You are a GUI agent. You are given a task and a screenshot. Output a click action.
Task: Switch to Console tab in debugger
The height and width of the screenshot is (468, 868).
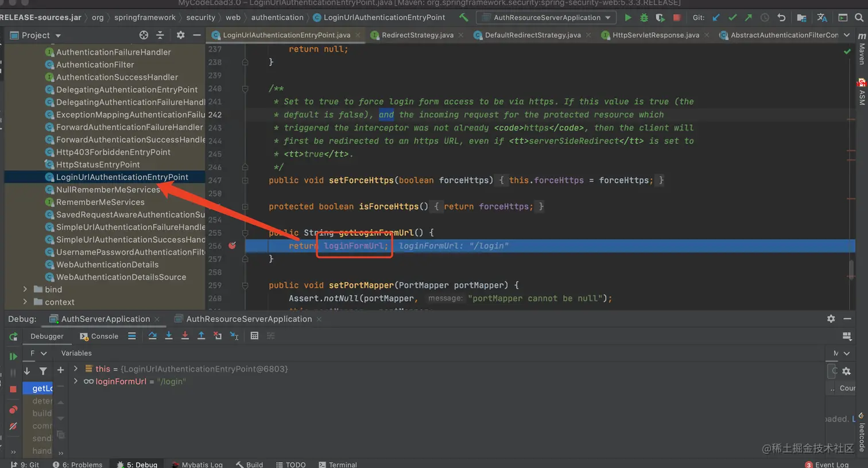coord(99,336)
